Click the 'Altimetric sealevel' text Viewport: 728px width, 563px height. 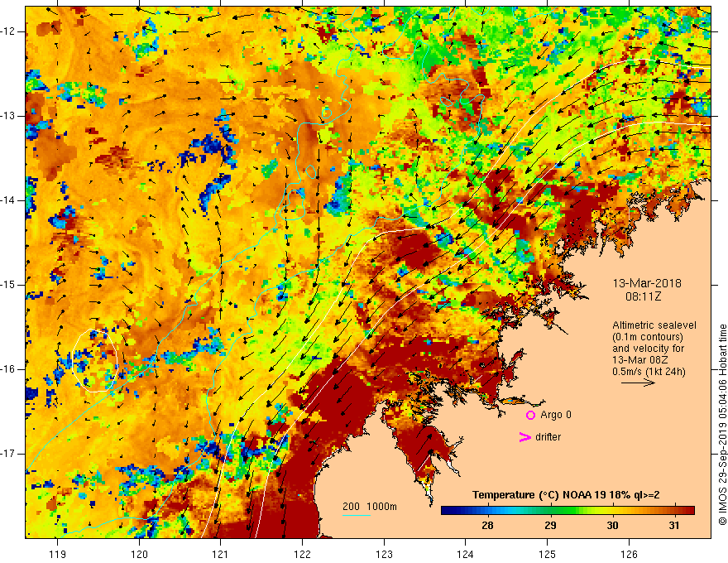(x=654, y=325)
